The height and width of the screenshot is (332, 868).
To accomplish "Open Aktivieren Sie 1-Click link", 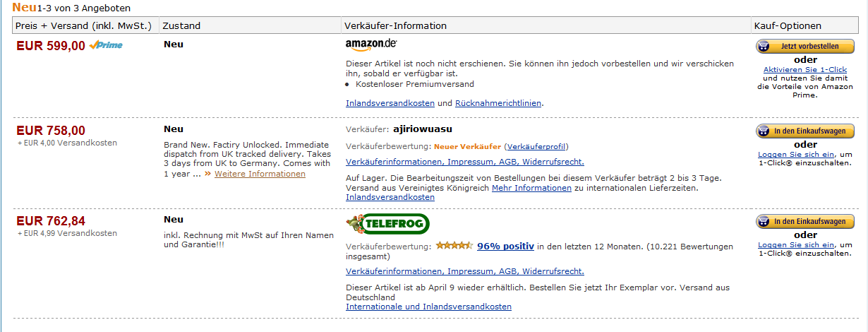I will pyautogui.click(x=804, y=69).
